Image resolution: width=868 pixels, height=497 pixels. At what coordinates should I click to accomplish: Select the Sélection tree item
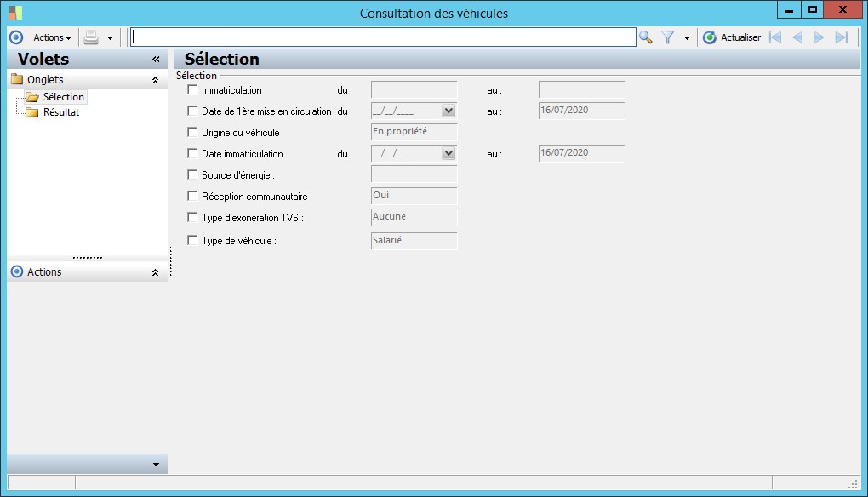(64, 97)
